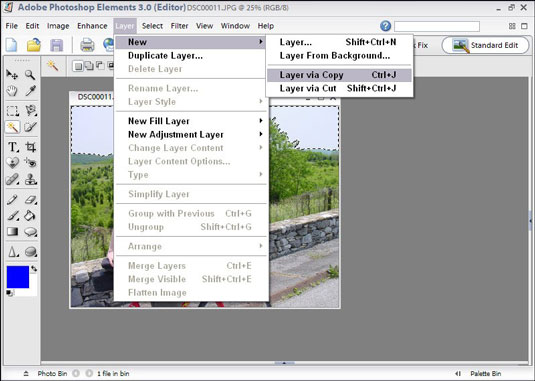The width and height of the screenshot is (535, 381).
Task: Toggle the Photo Bin panel
Action: pyautogui.click(x=45, y=373)
